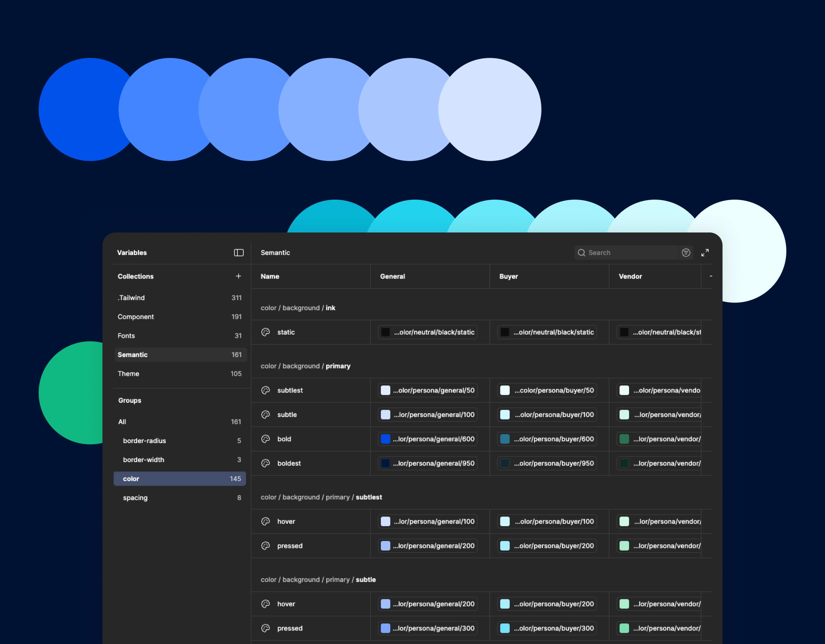This screenshot has height=644, width=825.
Task: Click the palette icon beside boldest variable
Action: coord(266,463)
